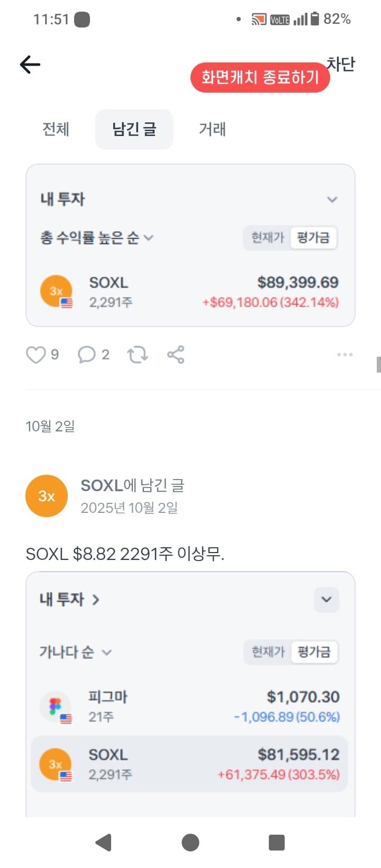Viewport: 381px width, 868px height.
Task: Tap the red 화면캐치 종료하기 button
Action: click(260, 78)
